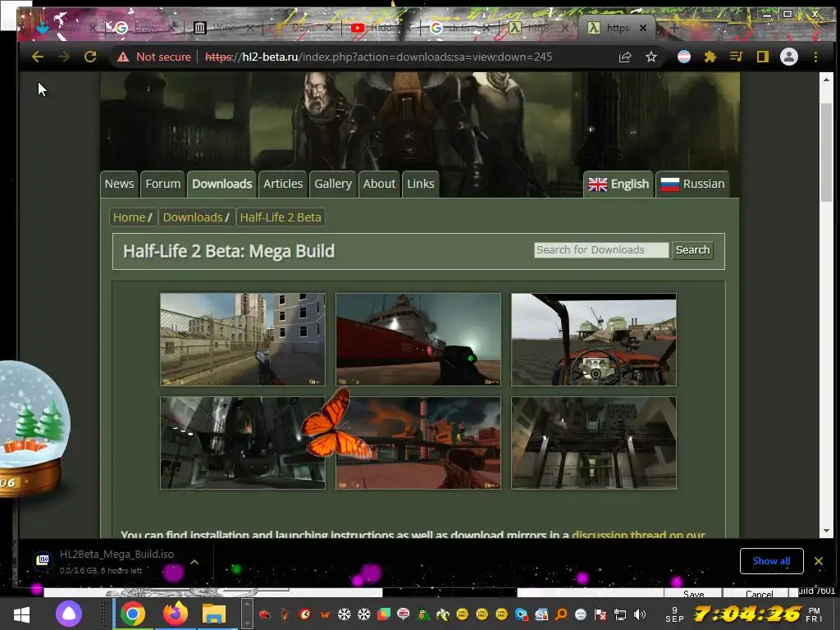840x630 pixels.
Task: Focus the Search for Downloads field
Action: 601,249
